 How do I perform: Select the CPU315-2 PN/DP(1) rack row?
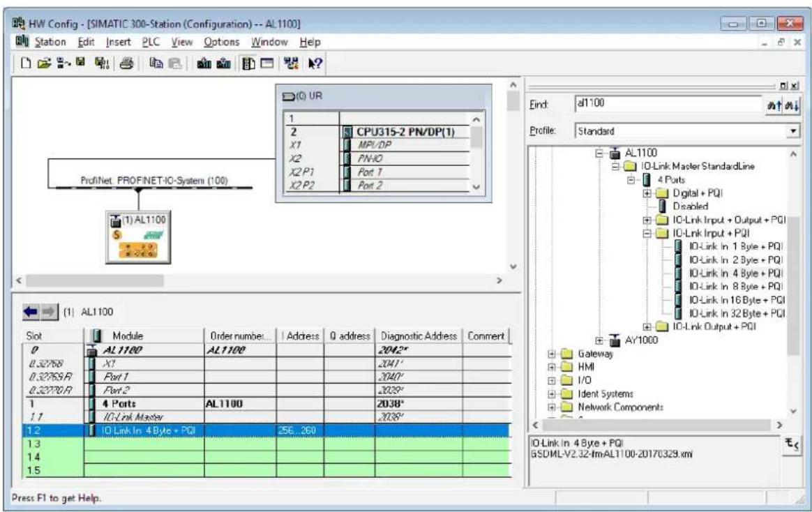[x=377, y=132]
